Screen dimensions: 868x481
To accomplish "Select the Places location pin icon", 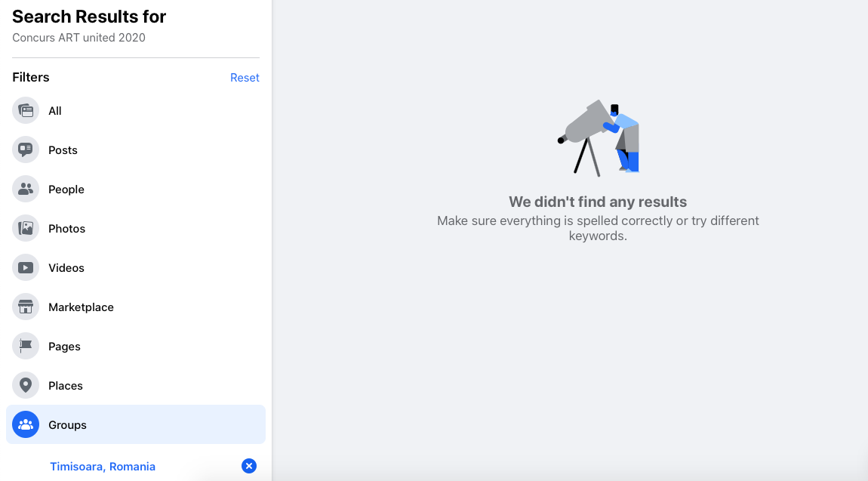I will (x=26, y=386).
